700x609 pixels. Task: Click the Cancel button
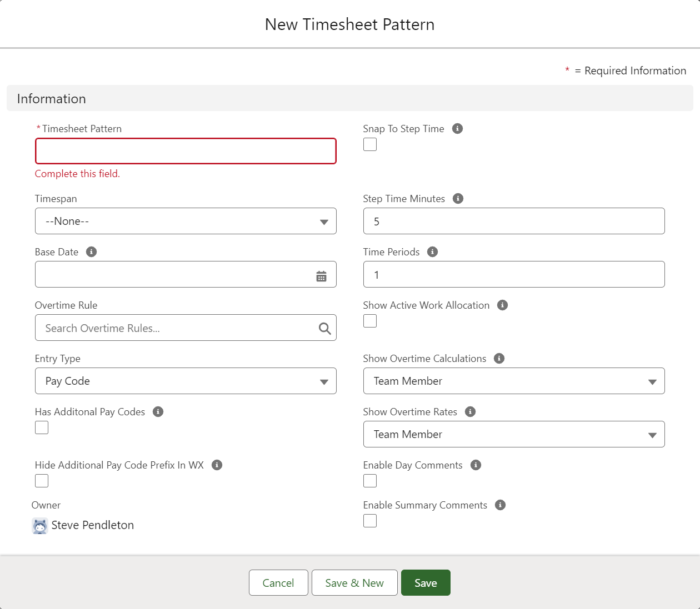click(278, 583)
